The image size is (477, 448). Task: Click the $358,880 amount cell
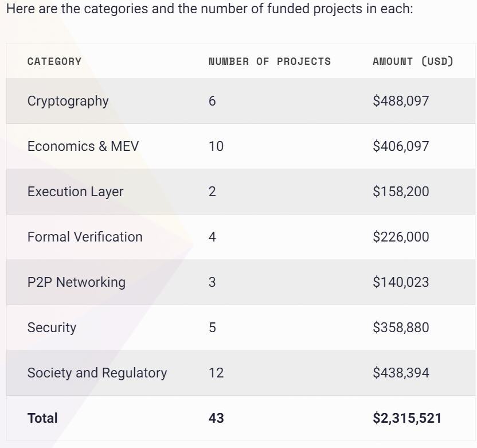(401, 328)
